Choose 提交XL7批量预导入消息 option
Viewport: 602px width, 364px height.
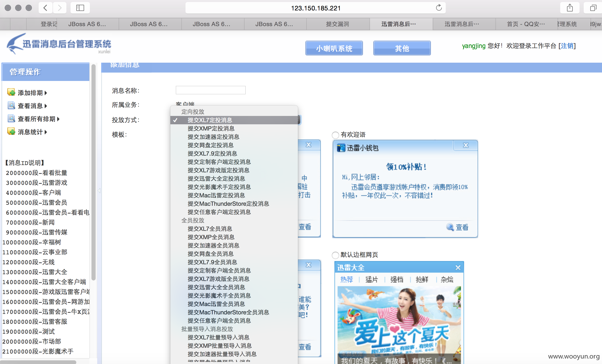234,337
